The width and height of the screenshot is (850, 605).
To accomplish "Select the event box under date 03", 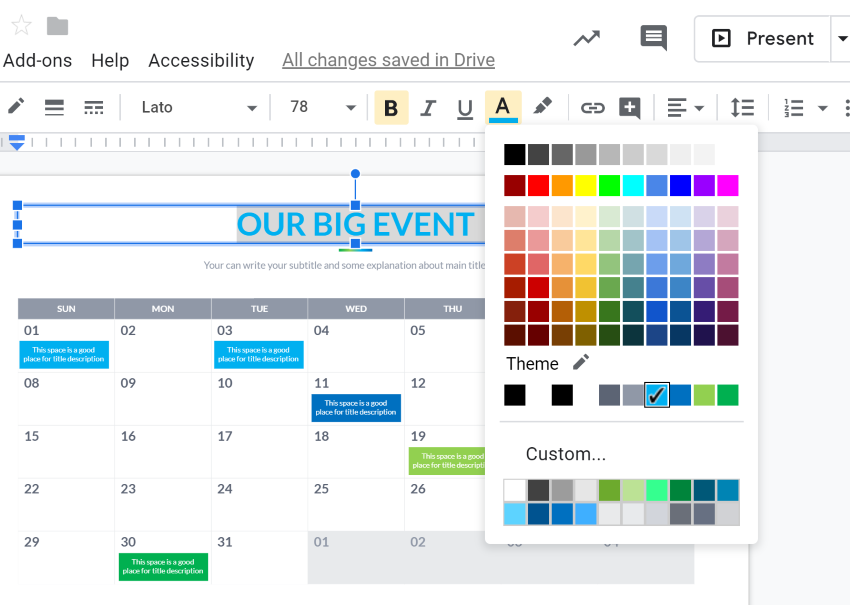I will pyautogui.click(x=259, y=355).
